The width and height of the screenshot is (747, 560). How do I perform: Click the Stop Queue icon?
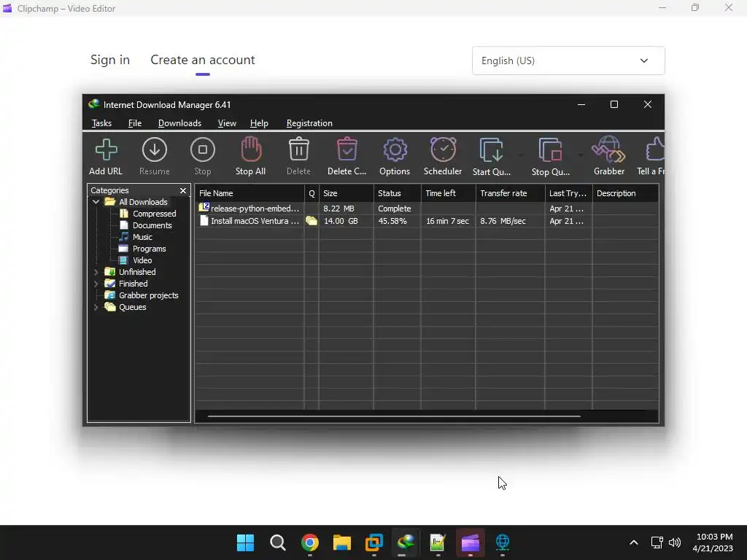pos(550,156)
